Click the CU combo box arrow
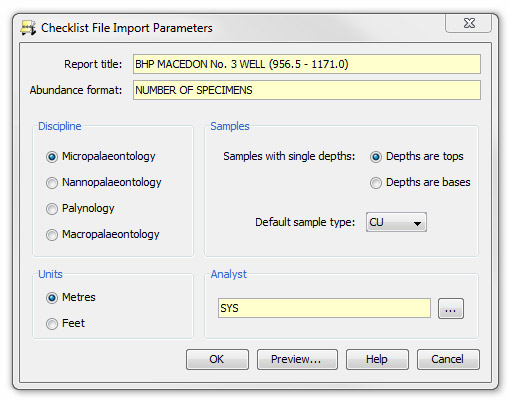This screenshot has height=402, width=510. pos(417,223)
